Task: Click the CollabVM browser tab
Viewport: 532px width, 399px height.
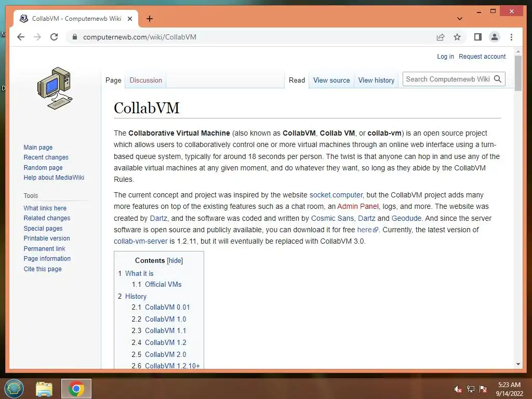Action: (76, 19)
